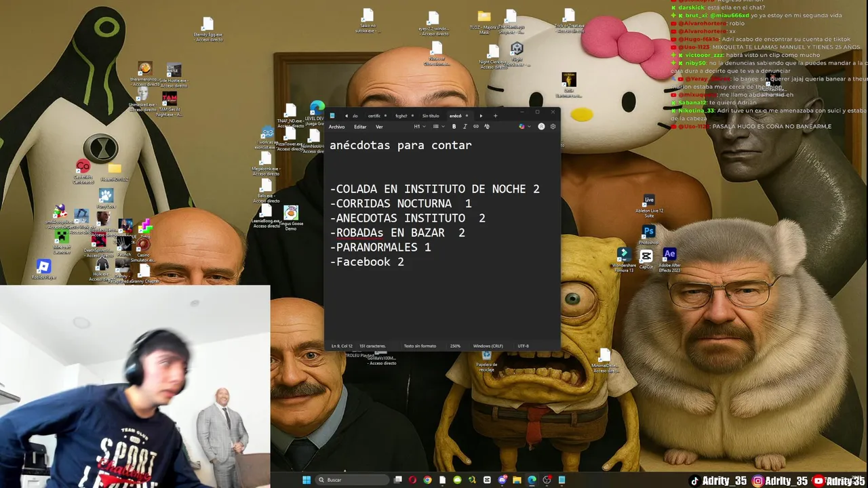Switch to the "certific" Notepad tab
The image size is (868, 488).
pos(374,116)
